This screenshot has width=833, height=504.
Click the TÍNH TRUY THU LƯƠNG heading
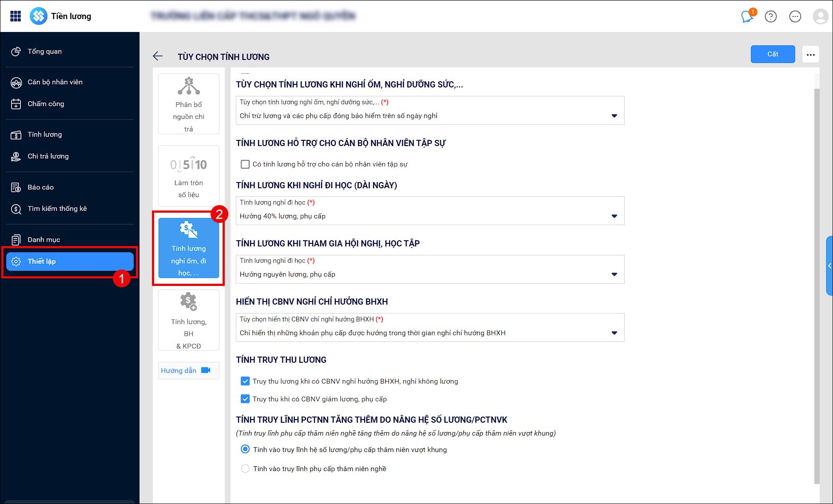(281, 360)
